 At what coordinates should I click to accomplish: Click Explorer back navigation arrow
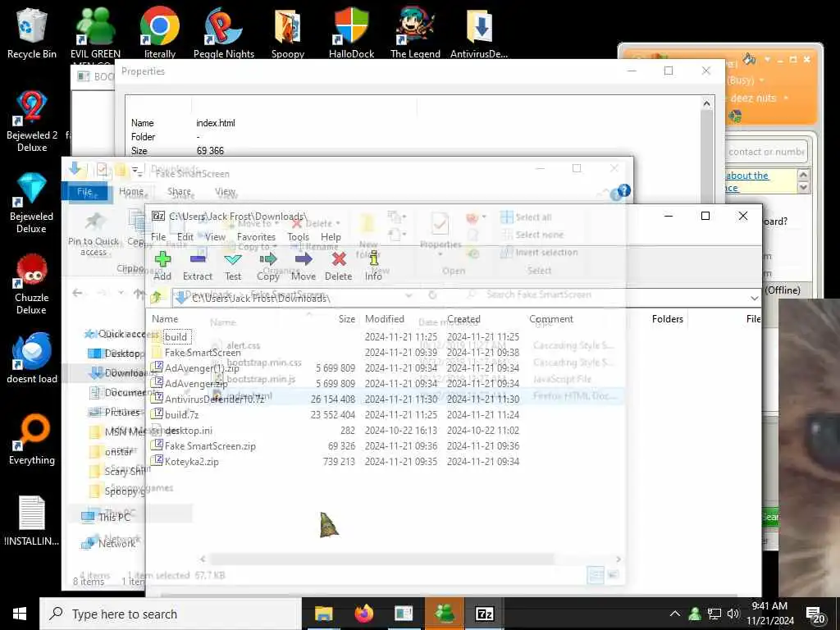77,293
